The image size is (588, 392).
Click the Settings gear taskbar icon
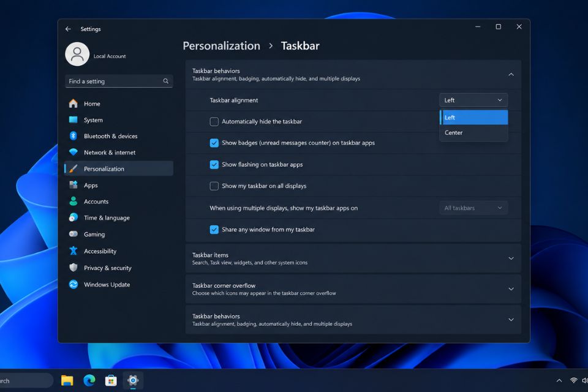pos(133,380)
